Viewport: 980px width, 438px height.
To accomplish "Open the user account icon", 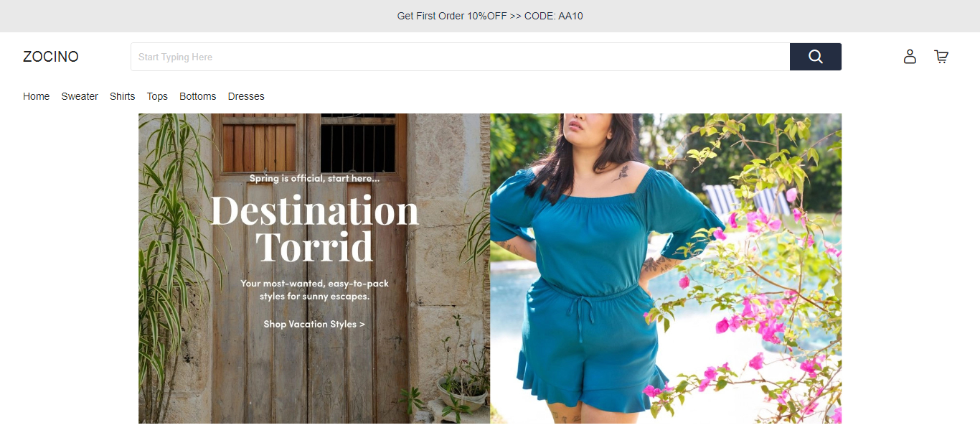I will (910, 57).
